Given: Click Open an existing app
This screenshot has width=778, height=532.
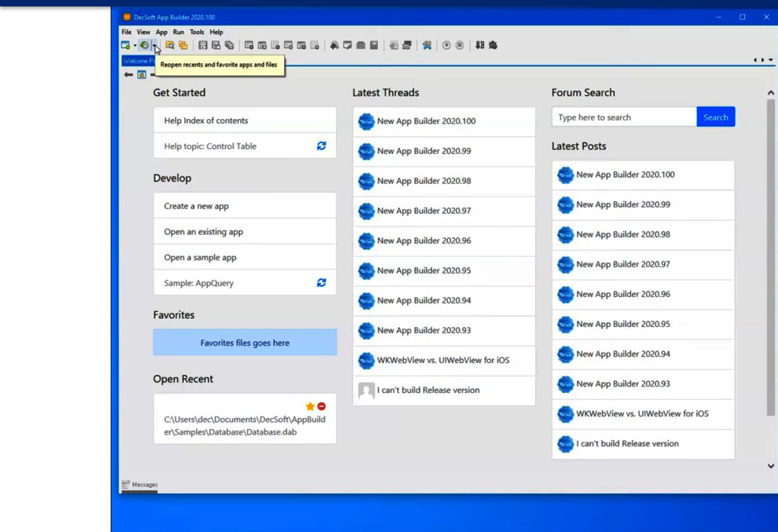Looking at the screenshot, I should point(245,232).
